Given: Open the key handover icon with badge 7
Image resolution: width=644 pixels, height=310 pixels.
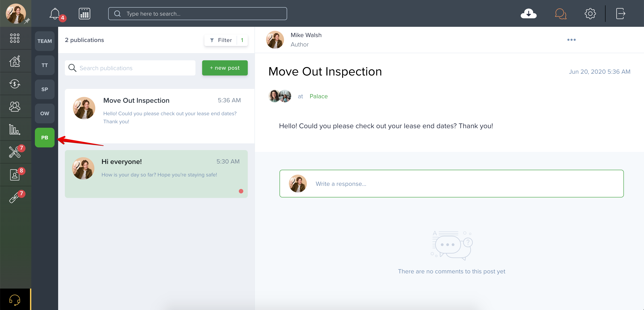Looking at the screenshot, I should 15,197.
